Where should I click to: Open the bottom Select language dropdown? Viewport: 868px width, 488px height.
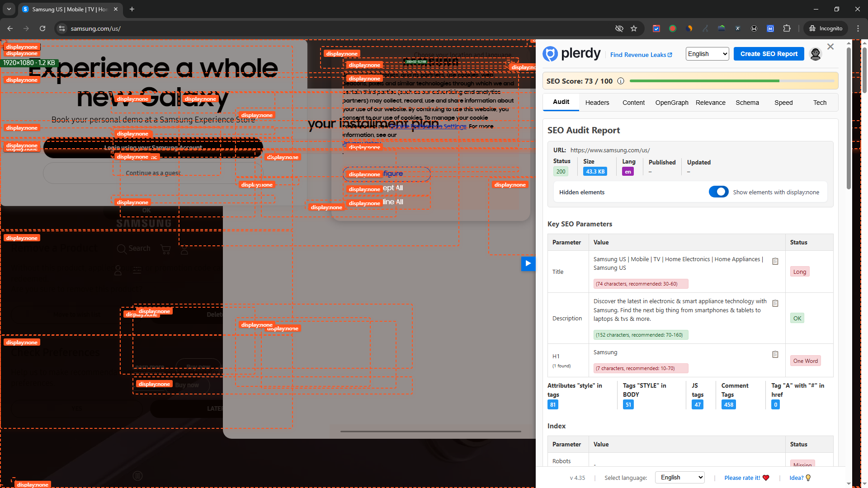coord(679,478)
